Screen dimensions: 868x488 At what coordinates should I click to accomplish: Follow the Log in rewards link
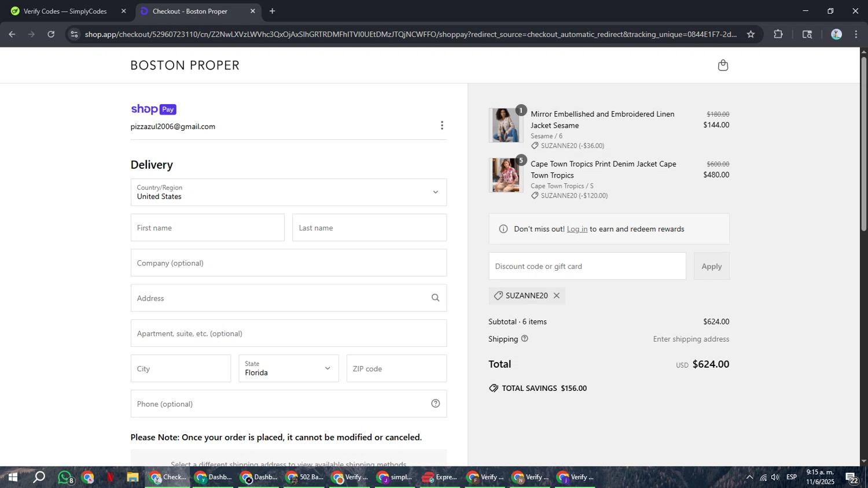[x=577, y=229]
